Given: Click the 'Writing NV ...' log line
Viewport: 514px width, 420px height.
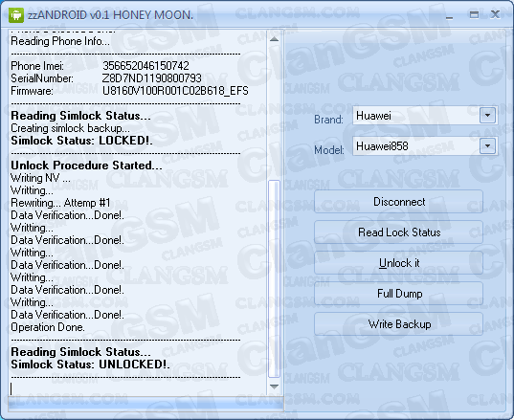Looking at the screenshot, I should (40, 178).
